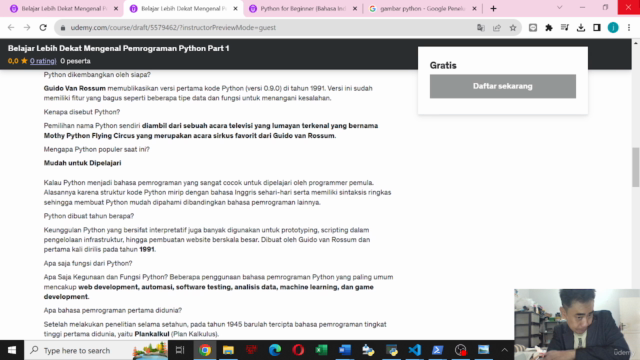Viewport: 640px width, 360px height.
Task: Click the Type here to search box
Action: 96,350
